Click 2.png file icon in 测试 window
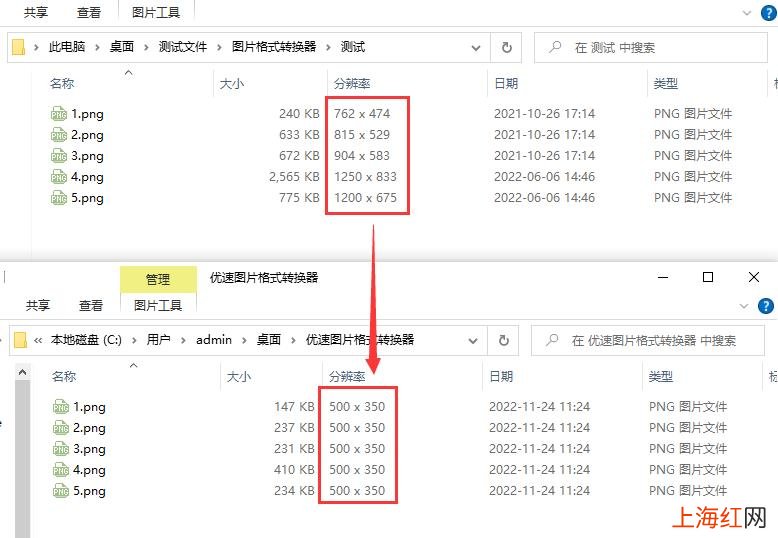The image size is (778, 538). pyautogui.click(x=59, y=134)
